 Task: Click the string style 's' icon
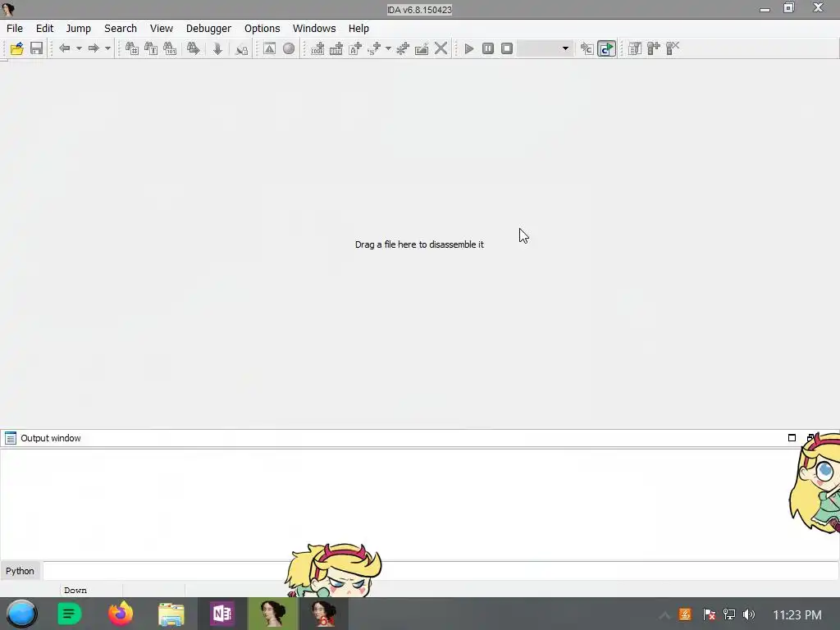tap(374, 48)
